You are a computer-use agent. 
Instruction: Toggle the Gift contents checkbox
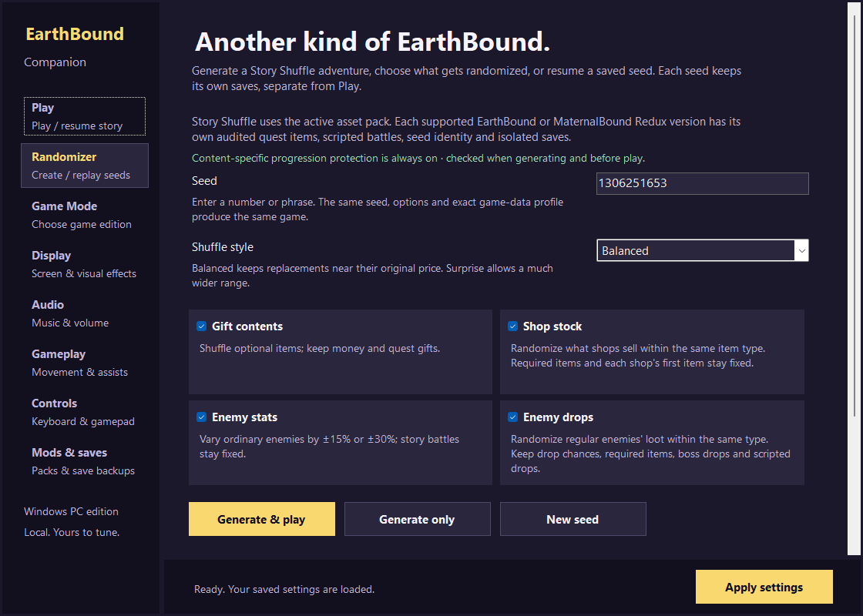(201, 326)
